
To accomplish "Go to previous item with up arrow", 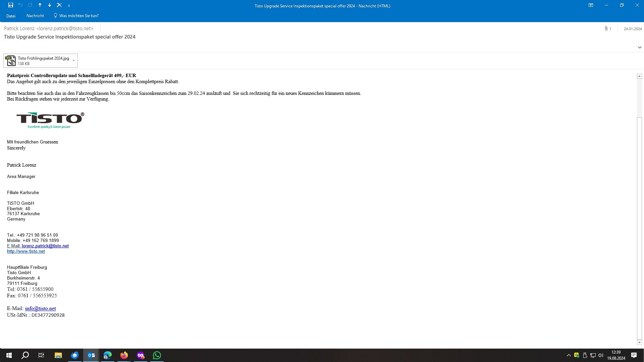I will [40, 5].
